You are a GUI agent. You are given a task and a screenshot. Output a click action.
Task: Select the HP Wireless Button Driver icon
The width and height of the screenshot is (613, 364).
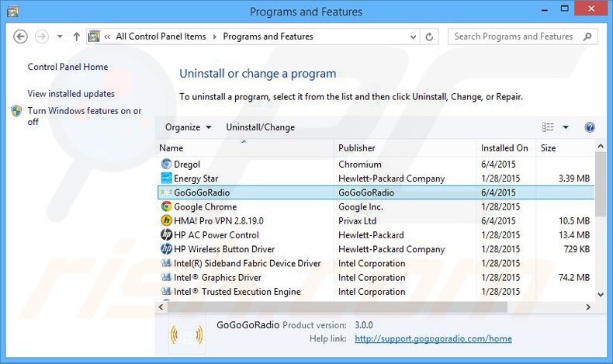point(166,248)
